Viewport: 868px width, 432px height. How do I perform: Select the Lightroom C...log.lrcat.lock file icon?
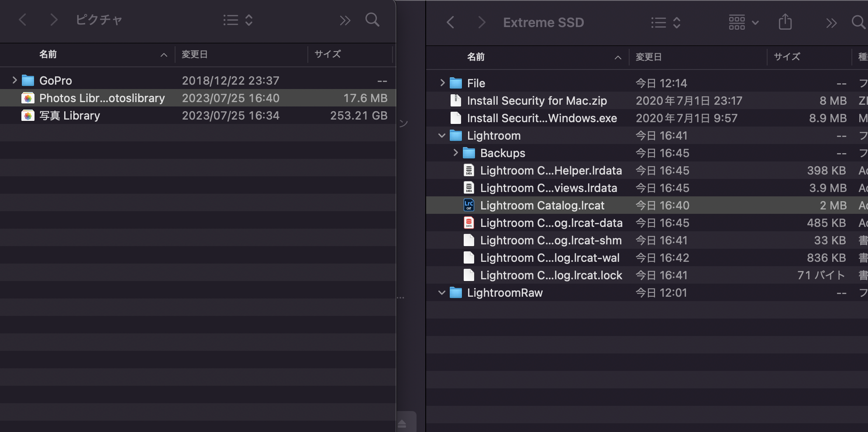coord(469,275)
